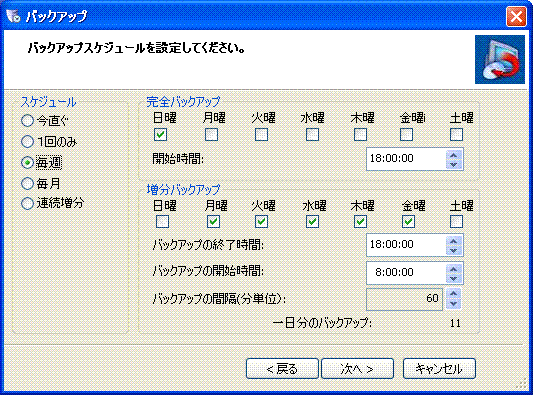The width and height of the screenshot is (533, 395).
Task: Uncheck 月曜 under 増分バックアップ
Action: [213, 222]
